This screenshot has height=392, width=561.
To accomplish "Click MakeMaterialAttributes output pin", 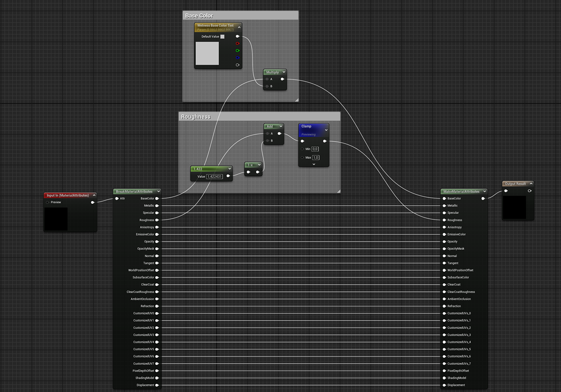I will [x=483, y=199].
